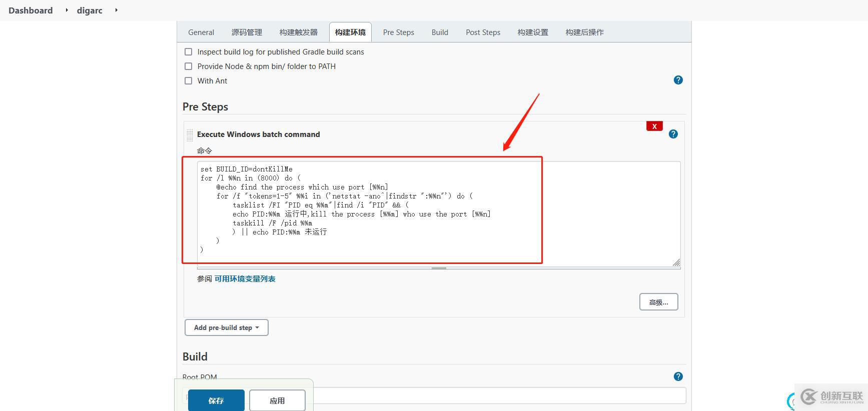The image size is (868, 411).
Task: Click the command textarea resize corner grip
Action: pos(676,262)
